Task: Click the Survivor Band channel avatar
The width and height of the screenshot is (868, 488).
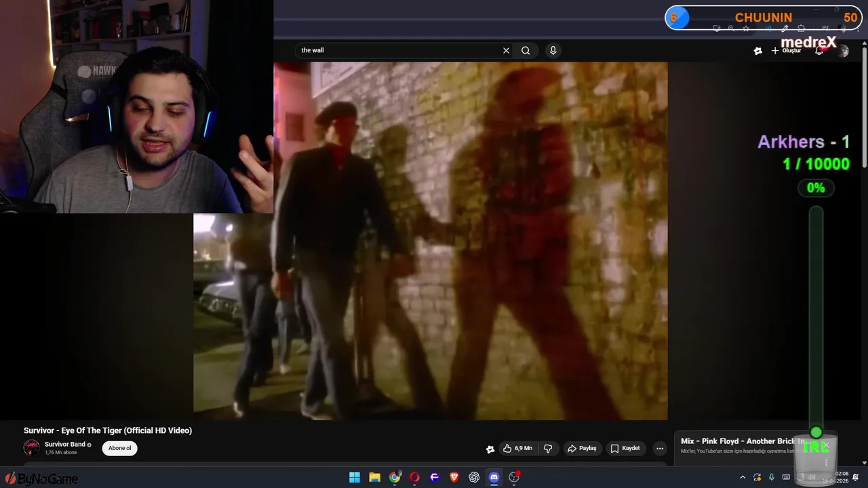Action: [31, 447]
